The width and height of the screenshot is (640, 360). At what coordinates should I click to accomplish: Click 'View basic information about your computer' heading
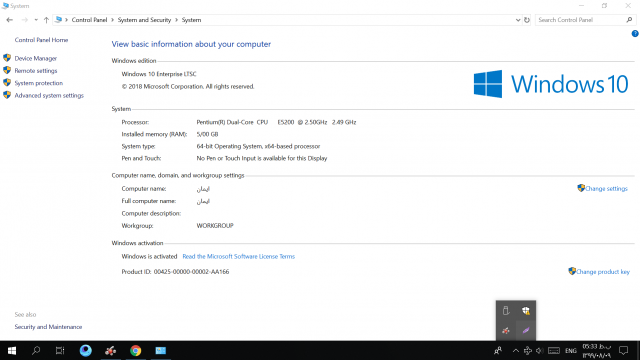click(x=191, y=44)
